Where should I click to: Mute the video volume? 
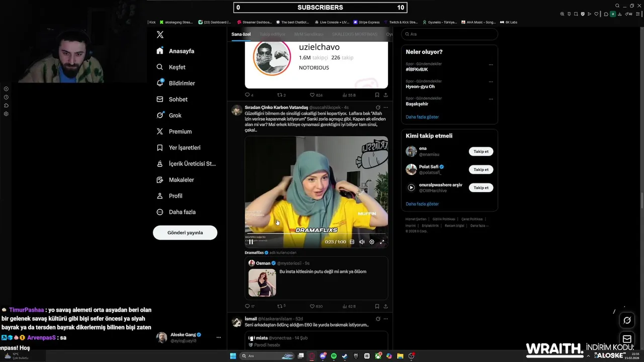pos(362,242)
